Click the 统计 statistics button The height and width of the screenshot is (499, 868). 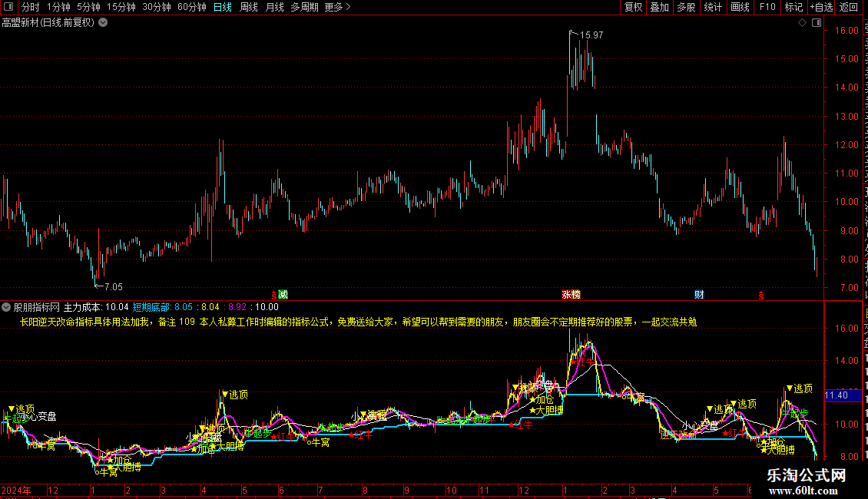coord(712,7)
